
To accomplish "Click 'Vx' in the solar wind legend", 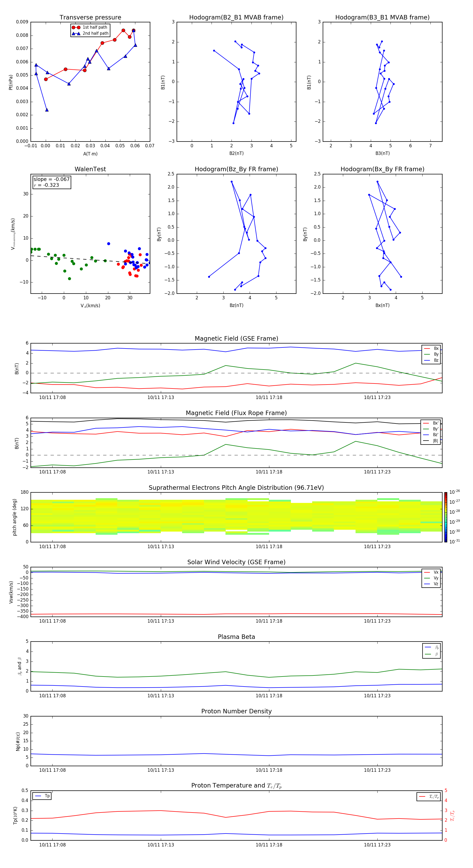I will [x=431, y=572].
